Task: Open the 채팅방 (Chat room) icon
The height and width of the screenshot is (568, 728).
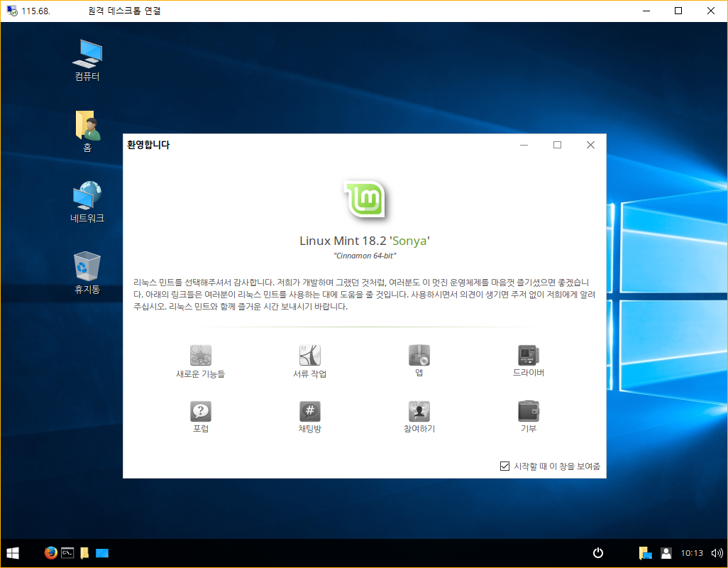Action: (x=309, y=411)
